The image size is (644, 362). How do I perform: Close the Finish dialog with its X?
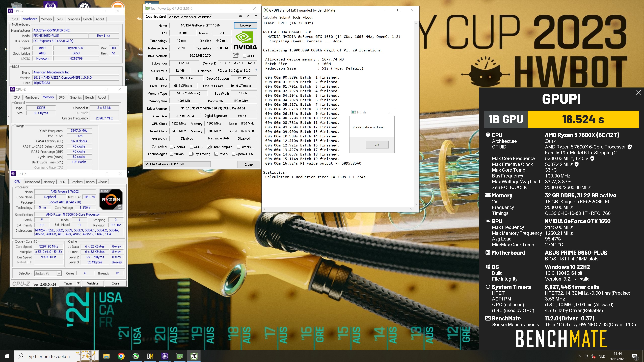(389, 112)
